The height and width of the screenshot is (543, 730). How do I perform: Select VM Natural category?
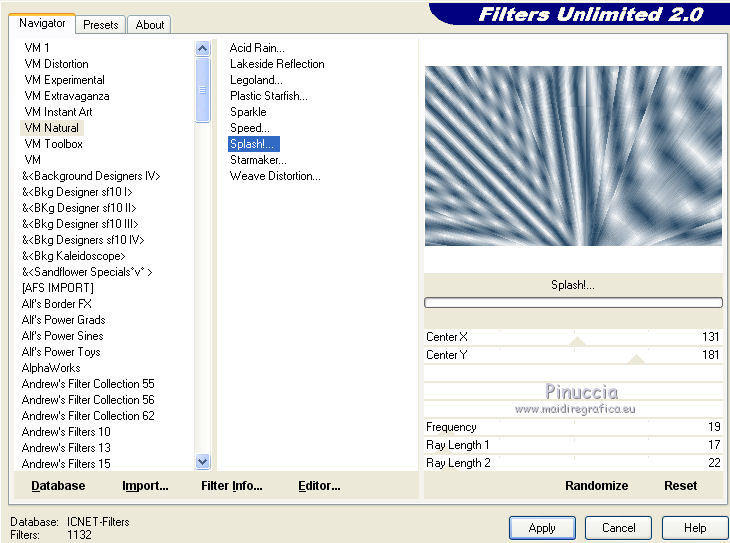(x=52, y=128)
